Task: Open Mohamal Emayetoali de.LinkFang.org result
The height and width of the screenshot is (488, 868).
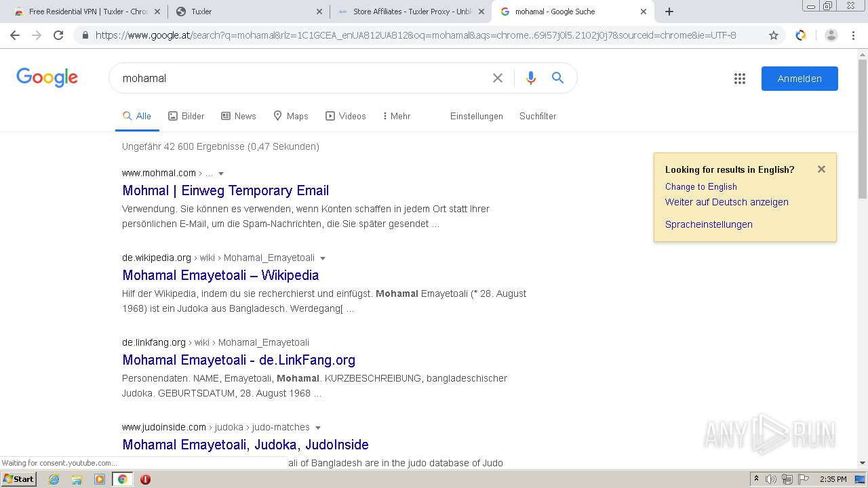Action: coord(239,360)
